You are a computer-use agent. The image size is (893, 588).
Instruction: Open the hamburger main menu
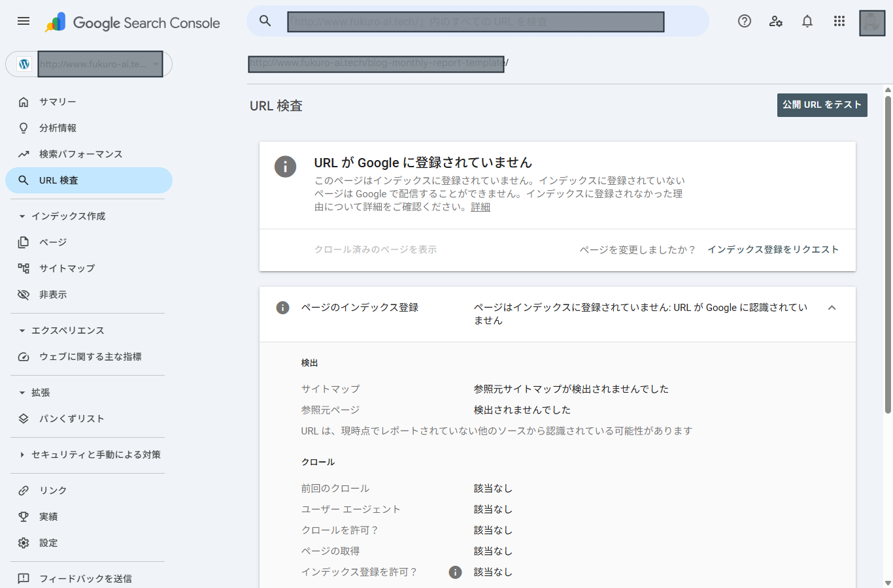click(24, 21)
